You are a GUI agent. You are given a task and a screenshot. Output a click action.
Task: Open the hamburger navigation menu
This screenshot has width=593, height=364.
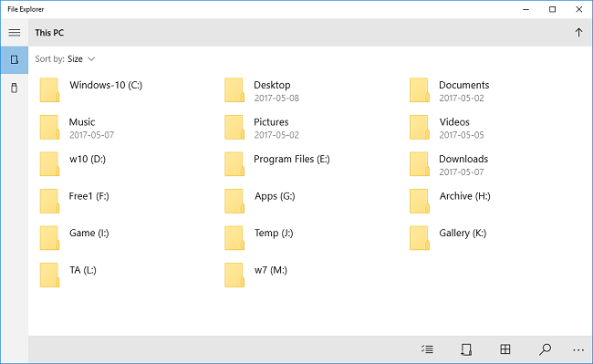pos(15,33)
